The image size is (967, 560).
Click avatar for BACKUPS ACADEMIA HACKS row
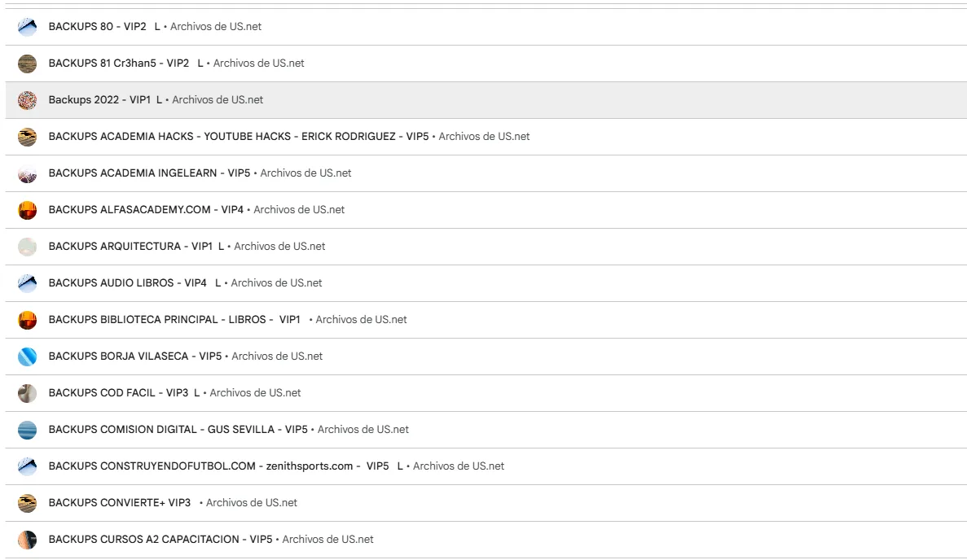pyautogui.click(x=28, y=137)
